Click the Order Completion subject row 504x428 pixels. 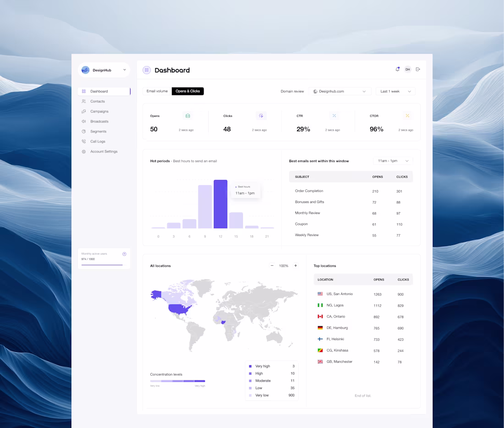tap(310, 191)
